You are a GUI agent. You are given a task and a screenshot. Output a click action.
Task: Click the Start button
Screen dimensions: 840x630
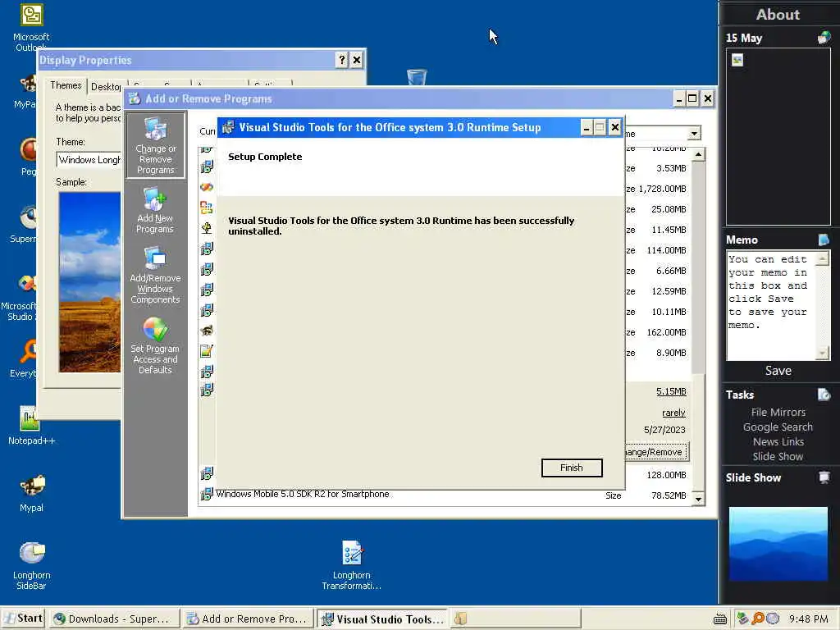[x=23, y=619]
